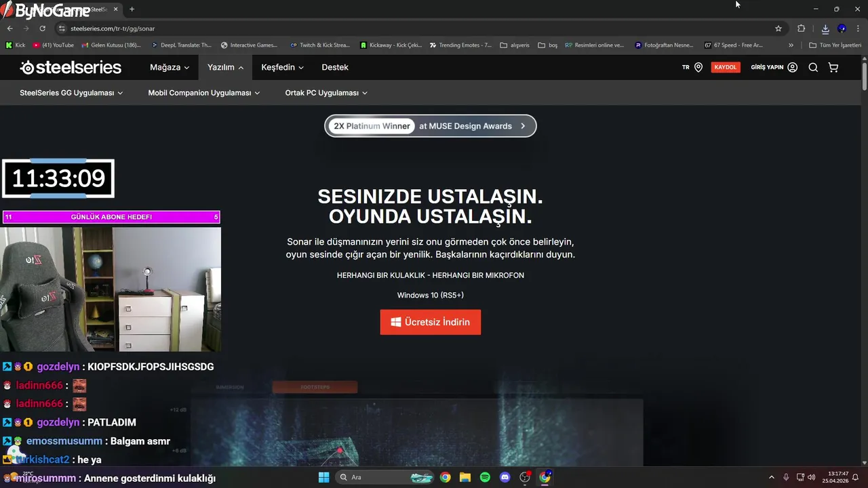Open the YouTube bookmark

point(53,45)
